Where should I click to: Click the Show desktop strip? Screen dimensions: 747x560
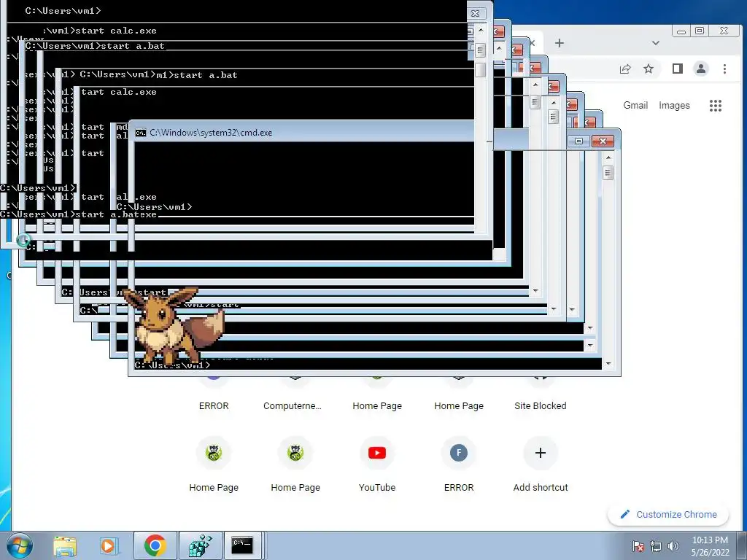tap(743, 545)
